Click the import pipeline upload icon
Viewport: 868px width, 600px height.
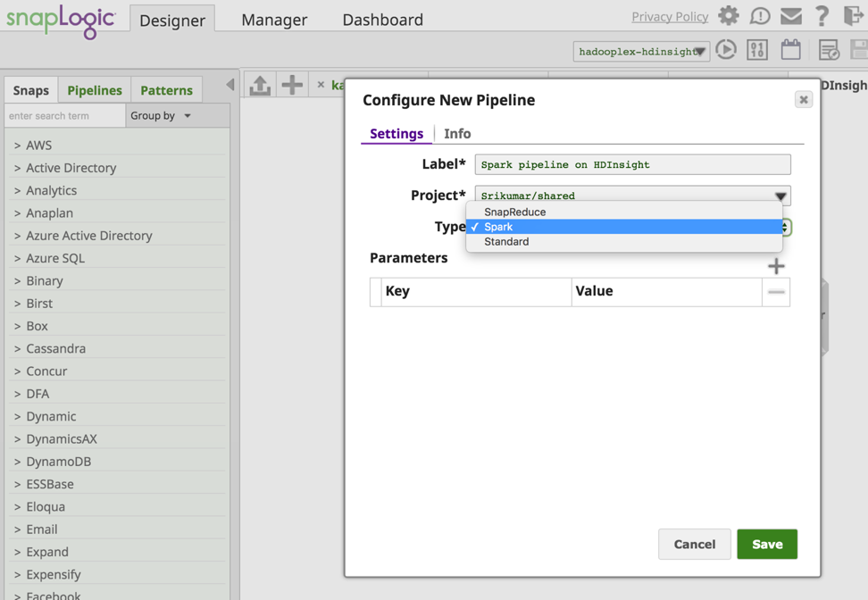(x=260, y=85)
